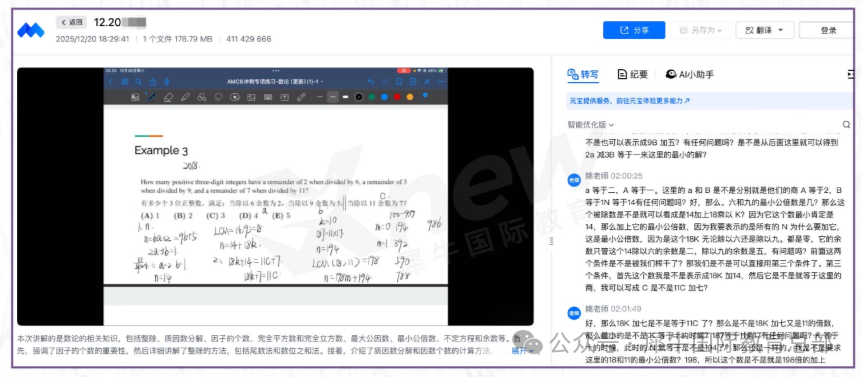The height and width of the screenshot is (377, 861).
Task: Select the Text box tool in the notes toolbar
Action: [x=284, y=97]
